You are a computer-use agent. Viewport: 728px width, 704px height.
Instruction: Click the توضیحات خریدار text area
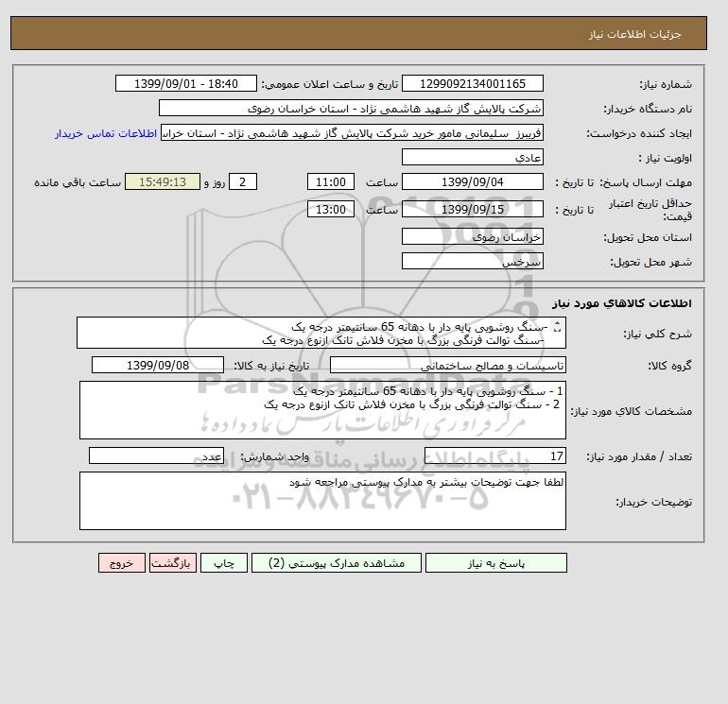coord(322,501)
